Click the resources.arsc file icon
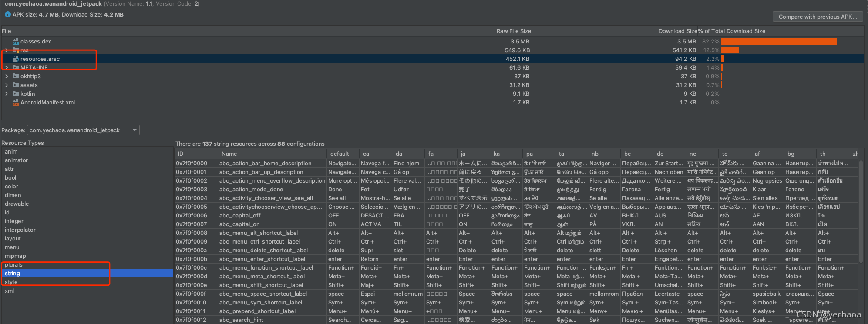Screen dimensions: 868x324 pyautogui.click(x=16, y=59)
